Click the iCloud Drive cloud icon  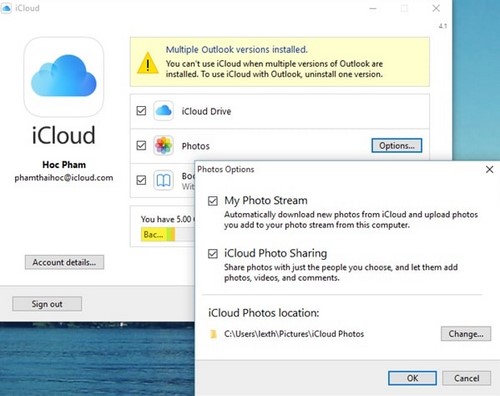click(x=163, y=111)
